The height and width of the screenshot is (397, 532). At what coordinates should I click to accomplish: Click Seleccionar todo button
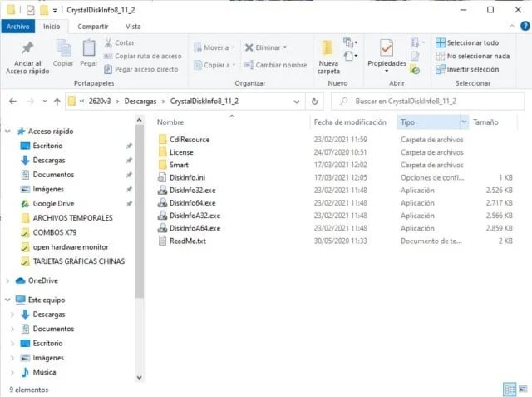click(466, 42)
